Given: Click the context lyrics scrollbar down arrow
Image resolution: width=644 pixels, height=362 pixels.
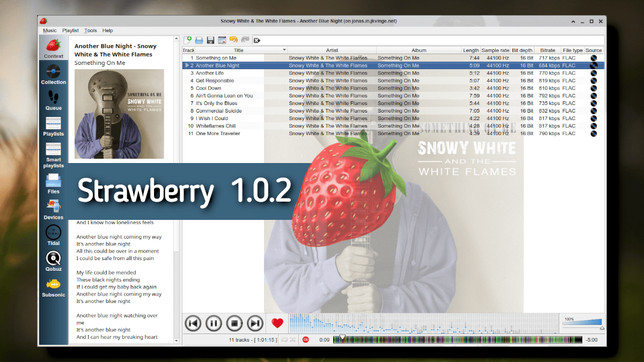Looking at the screenshot, I should 177,340.
